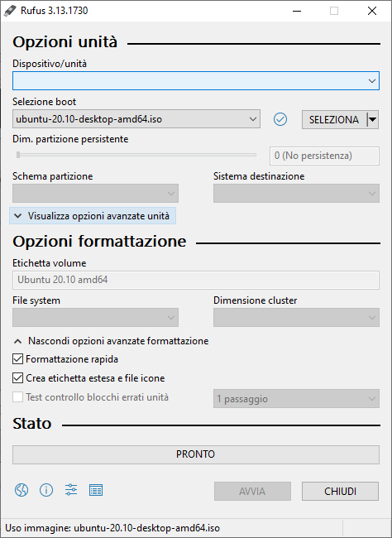
Task: Click the AVVIA button
Action: point(252,492)
